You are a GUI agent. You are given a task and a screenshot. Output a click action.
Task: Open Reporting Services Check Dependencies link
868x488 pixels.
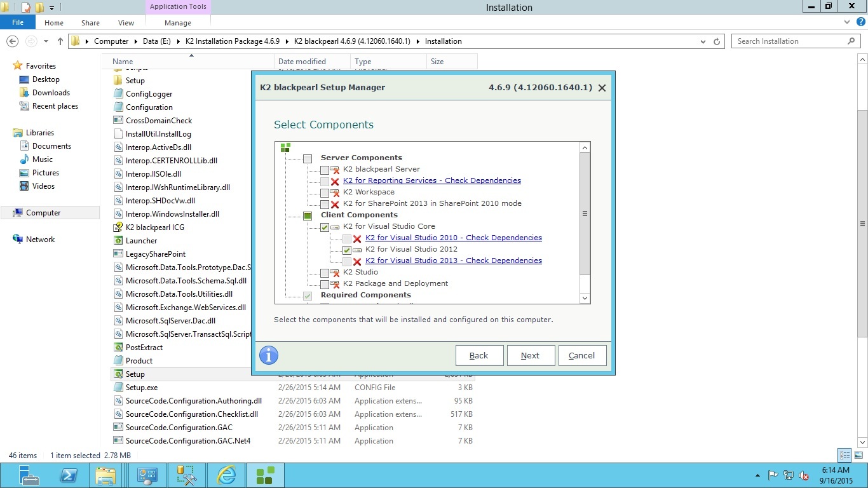(432, 180)
